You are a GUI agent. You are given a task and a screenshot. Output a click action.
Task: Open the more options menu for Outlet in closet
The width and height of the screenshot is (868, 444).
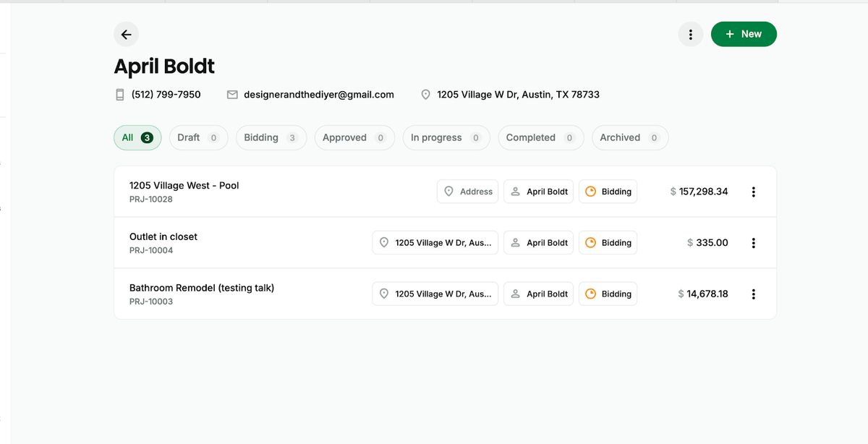point(754,243)
